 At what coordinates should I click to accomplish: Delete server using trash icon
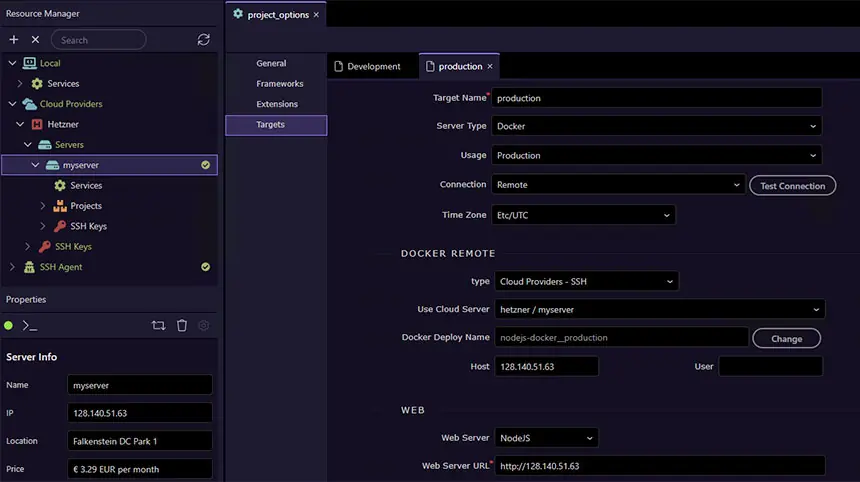182,325
